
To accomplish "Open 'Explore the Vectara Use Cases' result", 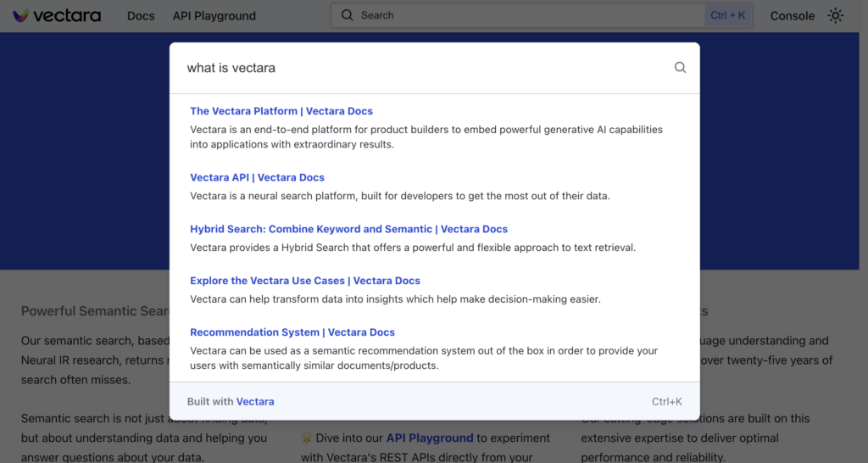I will point(305,281).
